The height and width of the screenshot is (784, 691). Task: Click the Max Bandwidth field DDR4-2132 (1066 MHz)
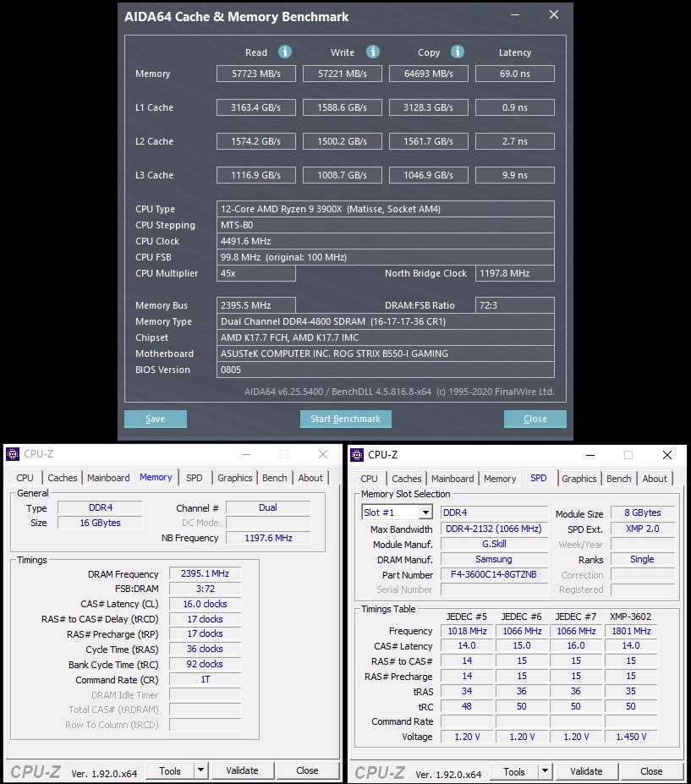[494, 529]
